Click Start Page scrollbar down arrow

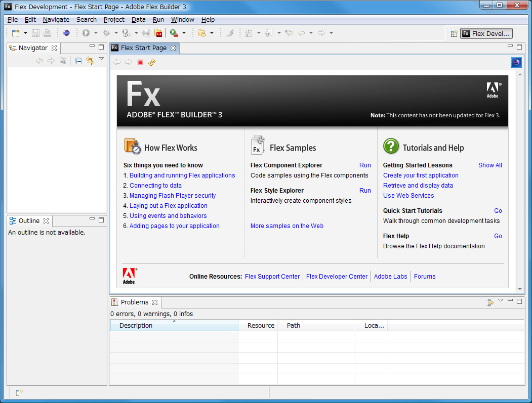[520, 289]
